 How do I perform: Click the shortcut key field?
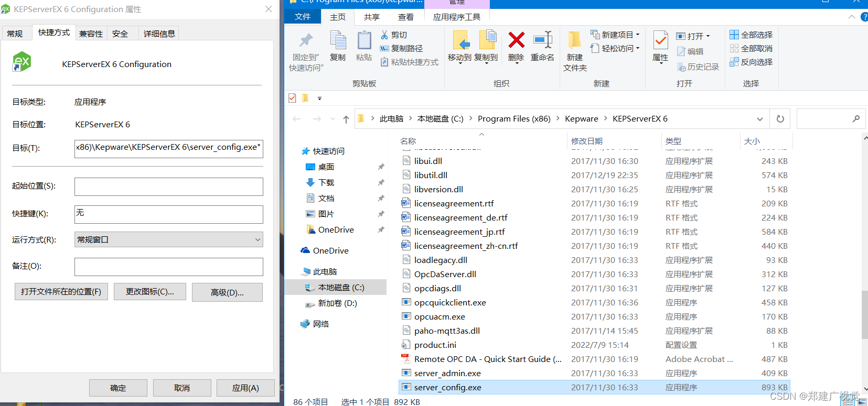click(x=169, y=214)
